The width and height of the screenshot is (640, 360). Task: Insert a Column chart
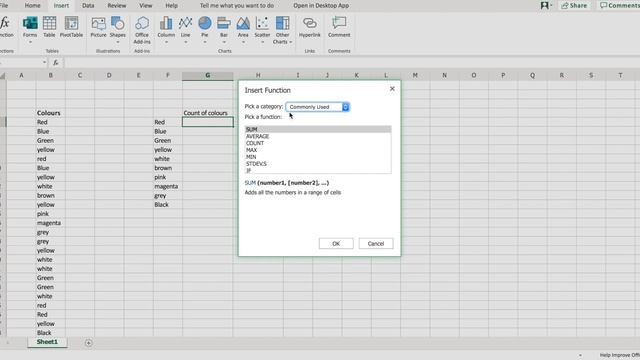point(166,29)
